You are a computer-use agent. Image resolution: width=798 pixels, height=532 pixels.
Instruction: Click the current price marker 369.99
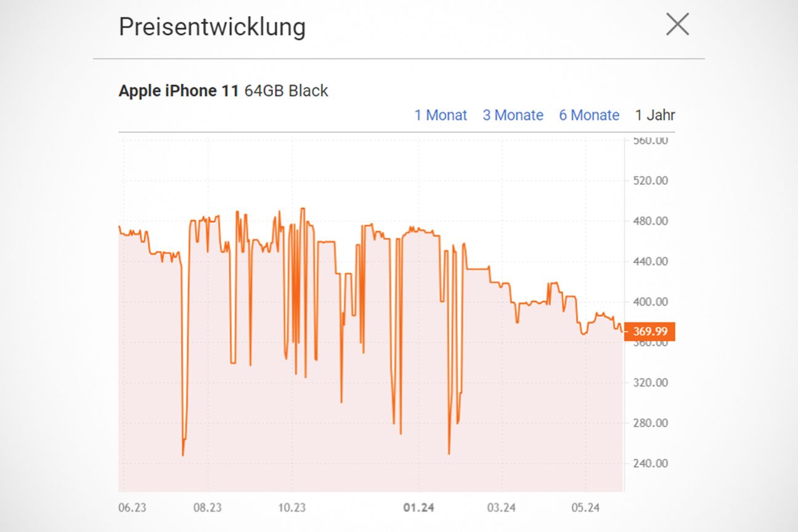(649, 331)
